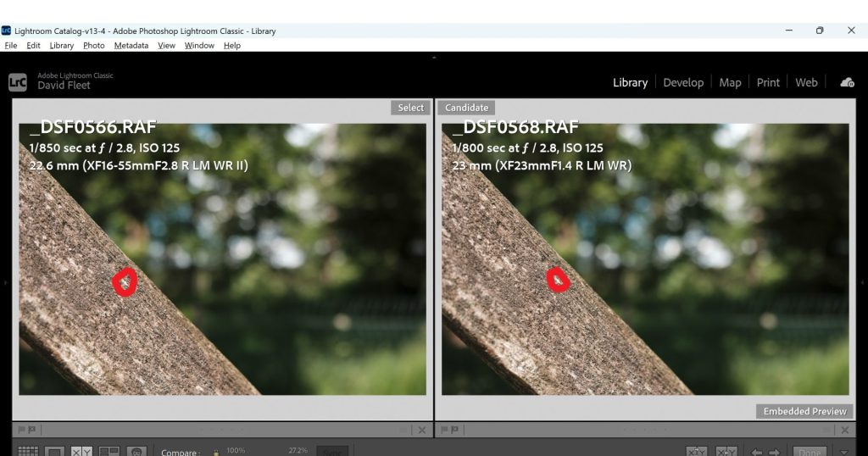Click the Sync button in Compare toolbar
Screen dimensions: 868x456
tap(332, 452)
